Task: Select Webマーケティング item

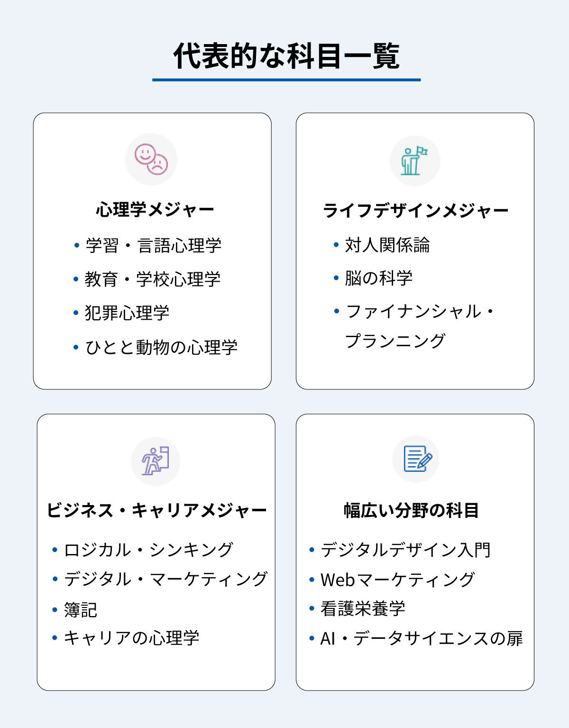Action: pos(398,580)
